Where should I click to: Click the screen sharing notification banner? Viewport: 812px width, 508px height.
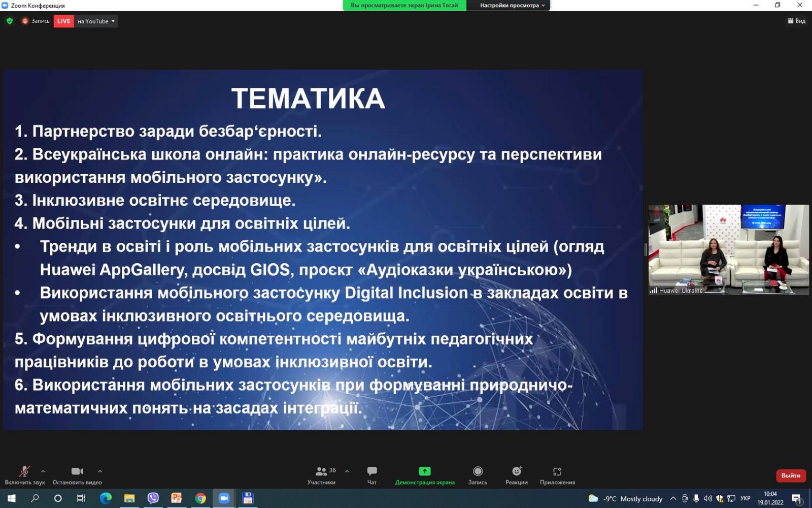(x=404, y=6)
